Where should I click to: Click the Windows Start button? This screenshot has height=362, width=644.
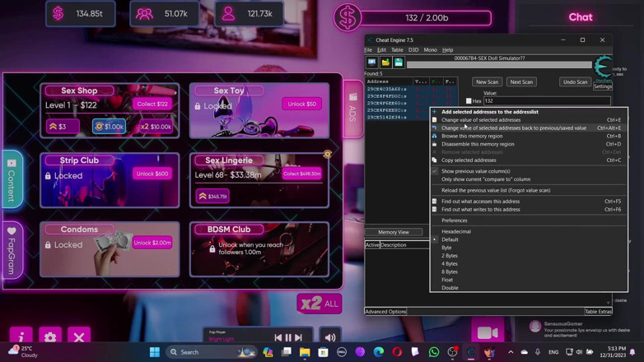click(x=155, y=352)
